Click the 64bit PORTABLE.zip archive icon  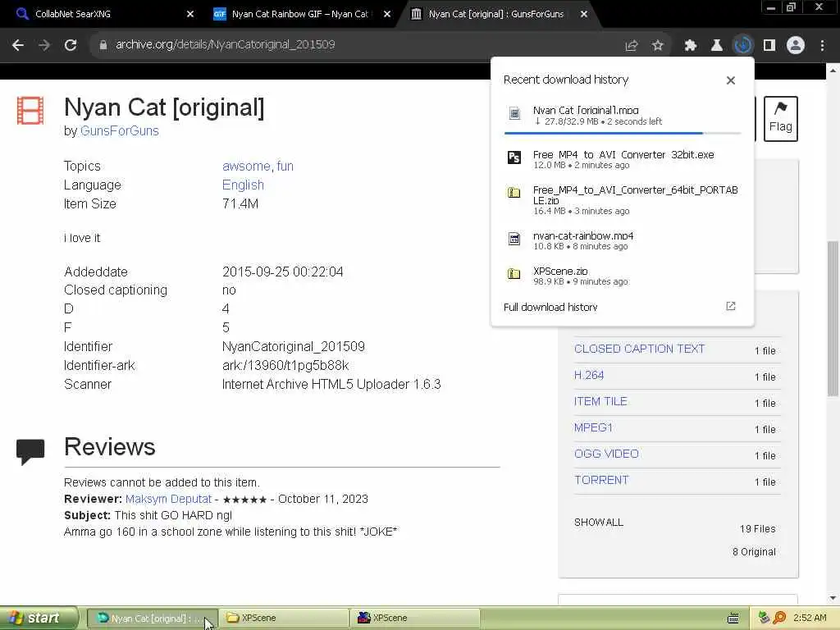[x=514, y=193]
